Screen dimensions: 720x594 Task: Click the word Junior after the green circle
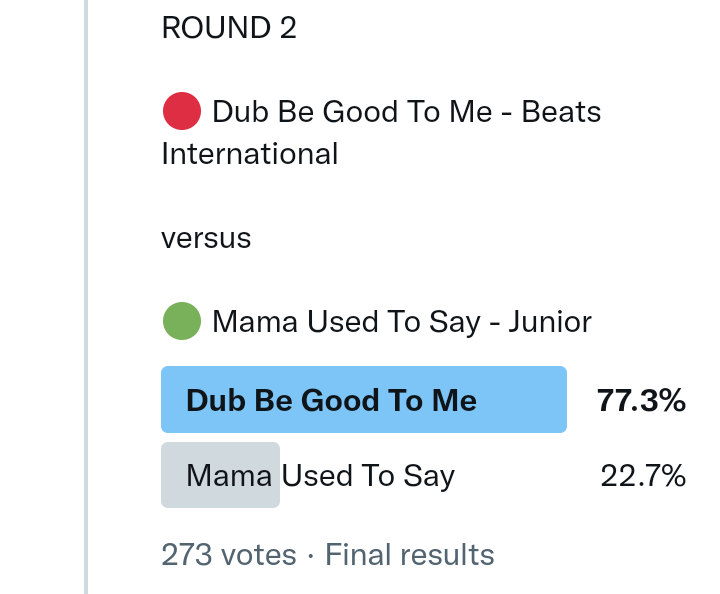(550, 322)
